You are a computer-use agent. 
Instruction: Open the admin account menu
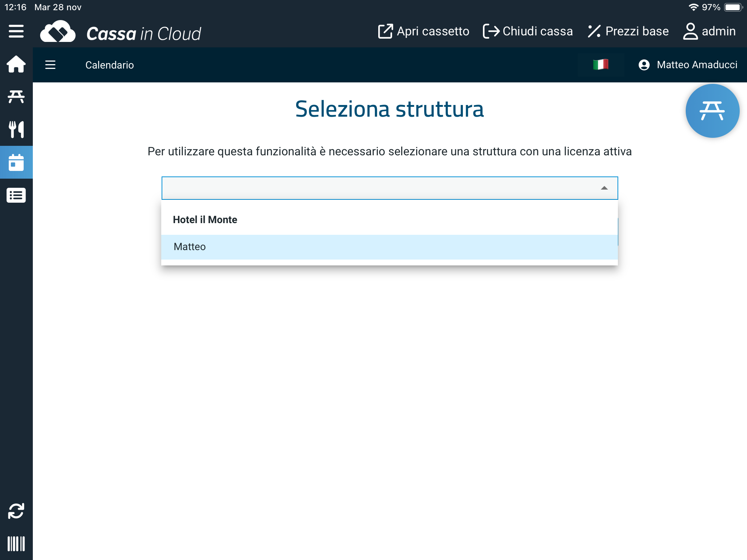709,31
